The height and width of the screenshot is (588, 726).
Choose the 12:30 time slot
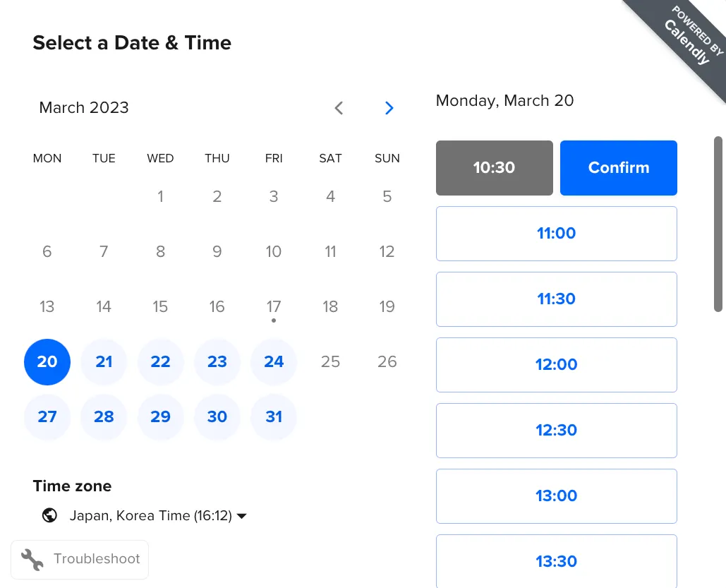(556, 431)
